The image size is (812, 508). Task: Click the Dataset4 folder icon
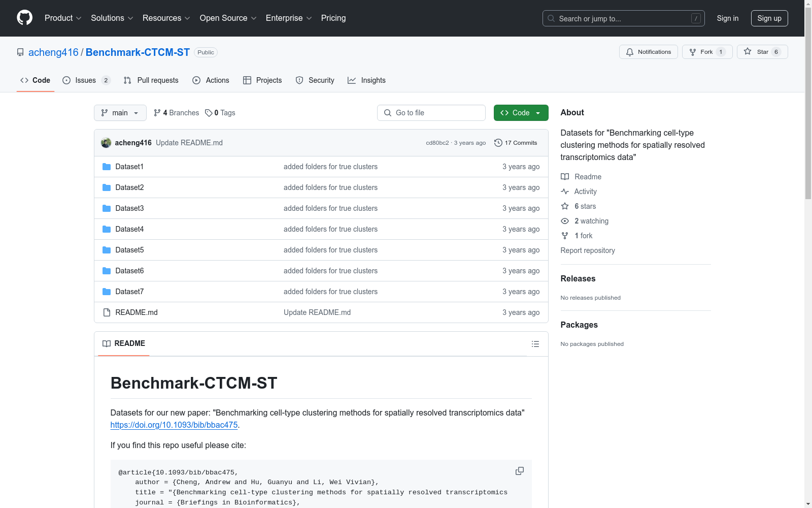click(107, 229)
